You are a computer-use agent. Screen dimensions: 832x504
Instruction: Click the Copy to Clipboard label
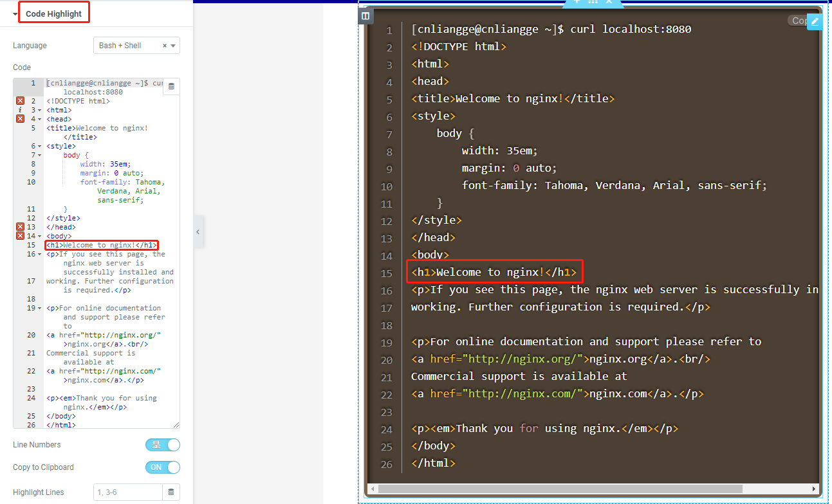[43, 467]
